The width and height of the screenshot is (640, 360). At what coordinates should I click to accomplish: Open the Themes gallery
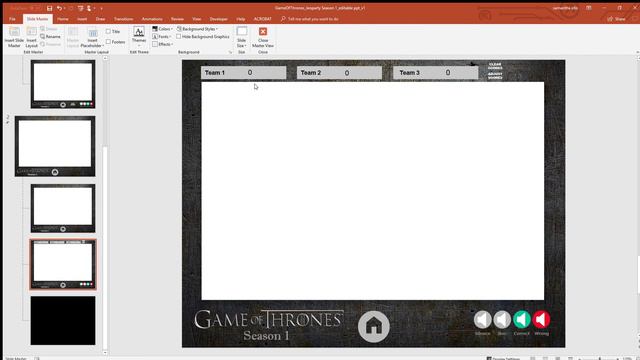pos(139,36)
